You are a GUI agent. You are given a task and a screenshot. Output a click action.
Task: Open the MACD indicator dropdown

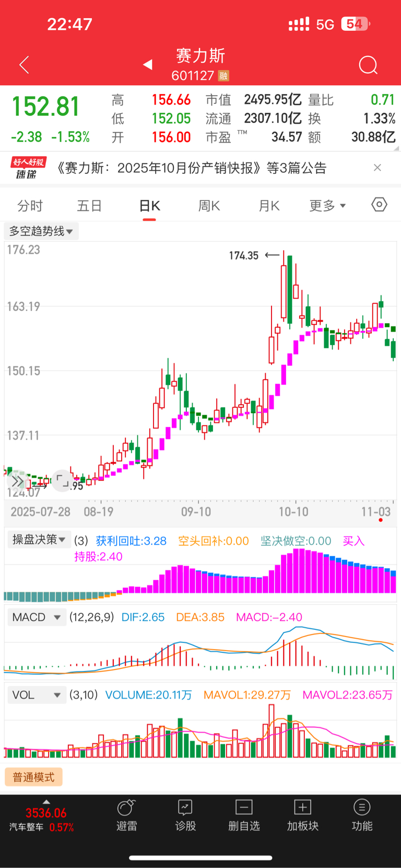click(x=36, y=617)
